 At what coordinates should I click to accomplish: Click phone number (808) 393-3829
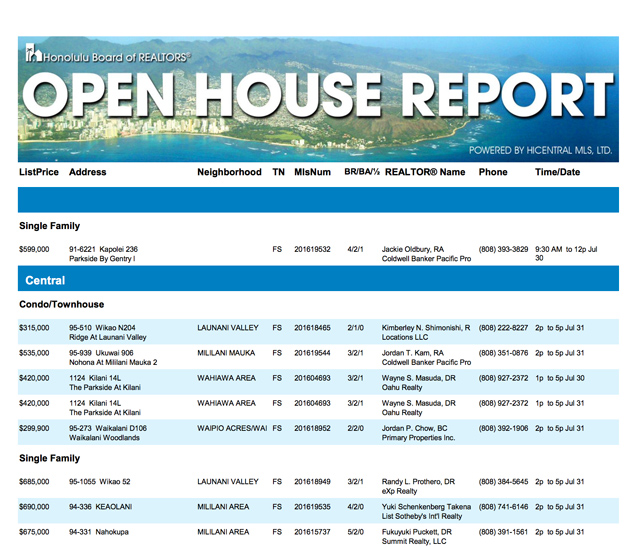tap(503, 249)
